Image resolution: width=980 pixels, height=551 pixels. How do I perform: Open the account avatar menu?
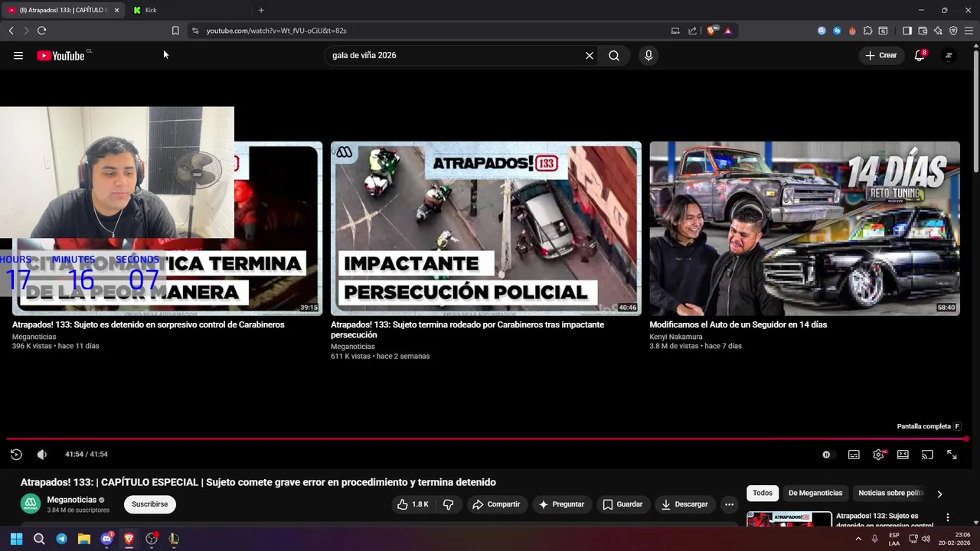[949, 55]
